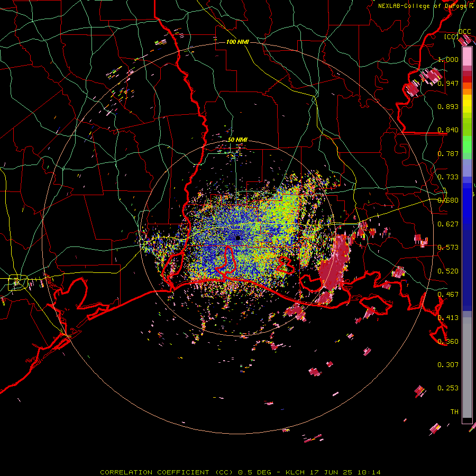The height and width of the screenshot is (476, 476).
Task: Select the 0.307 scale value
Action: point(448,365)
